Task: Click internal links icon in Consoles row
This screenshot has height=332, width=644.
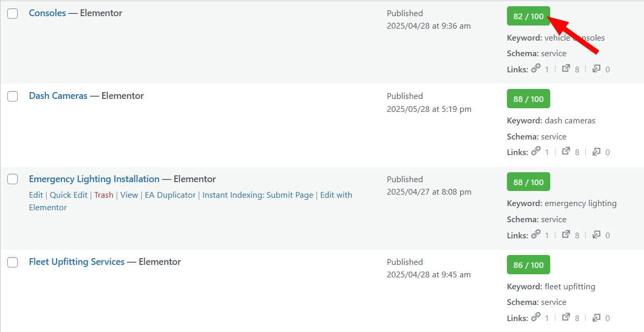Action: click(536, 68)
